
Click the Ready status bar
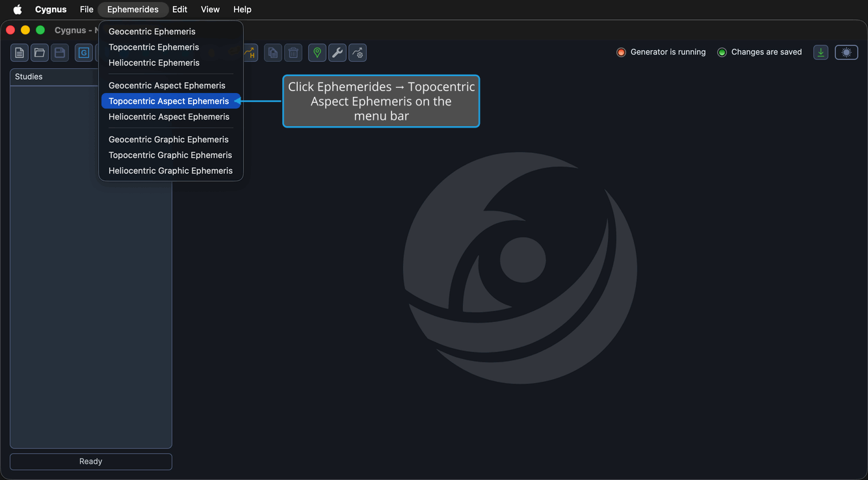[91, 461]
